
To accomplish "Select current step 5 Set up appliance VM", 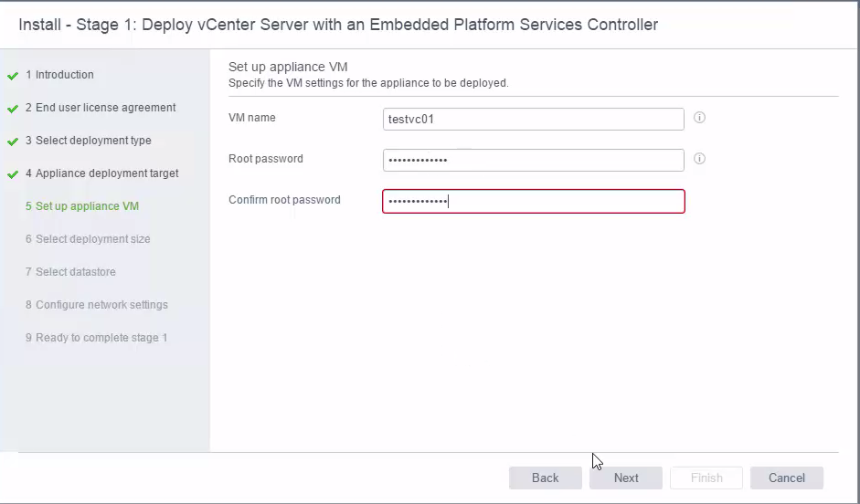I will point(82,206).
